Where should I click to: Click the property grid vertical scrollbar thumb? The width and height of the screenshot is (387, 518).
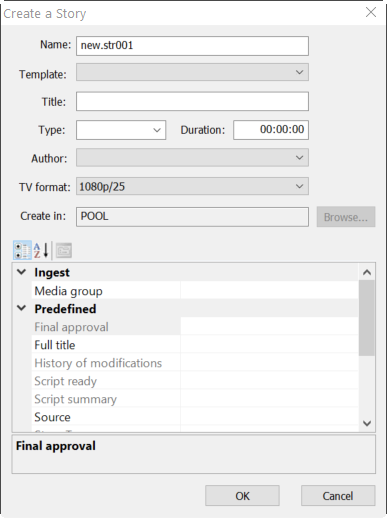(x=367, y=318)
